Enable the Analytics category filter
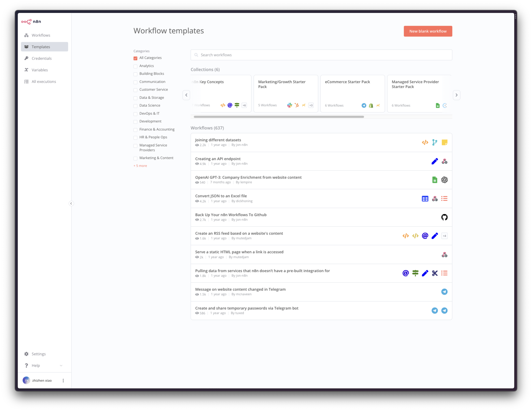Screen dimensions: 532x411 [x=135, y=66]
